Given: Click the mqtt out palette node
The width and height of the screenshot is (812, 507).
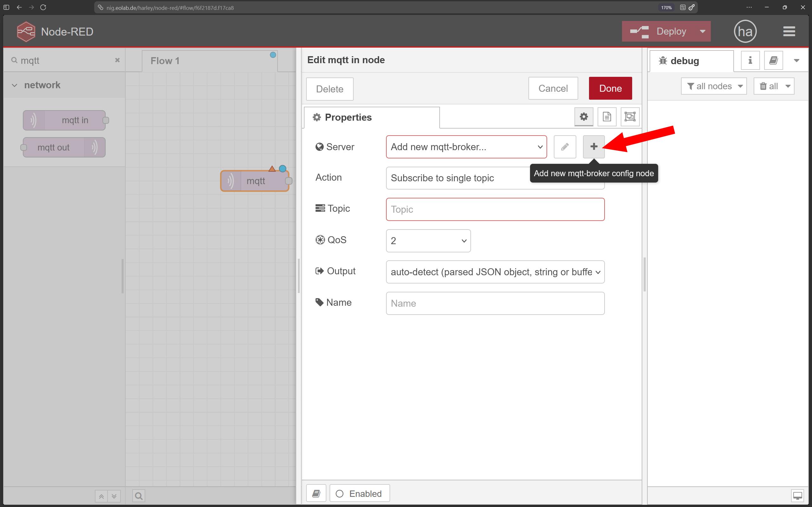Looking at the screenshot, I should (64, 147).
